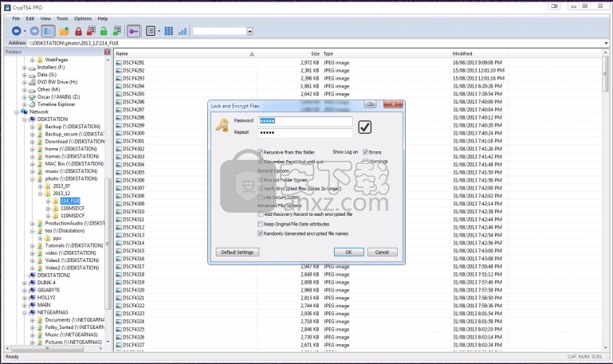Enable Add Recovery Record checkbox

pyautogui.click(x=261, y=214)
